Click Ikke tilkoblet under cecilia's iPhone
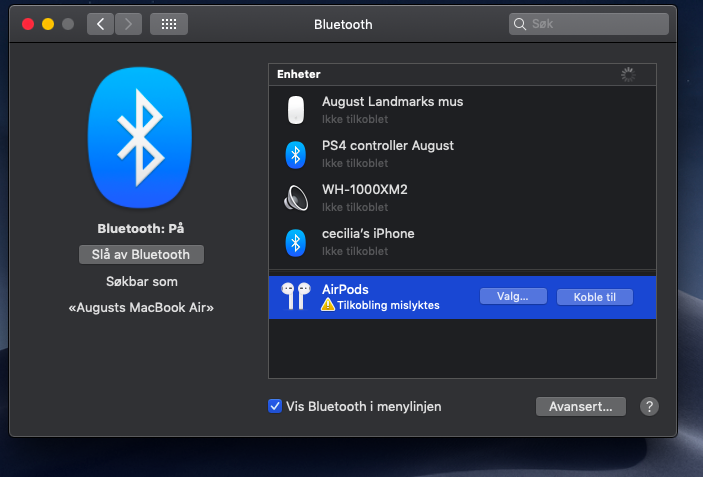The image size is (703, 477). [355, 251]
